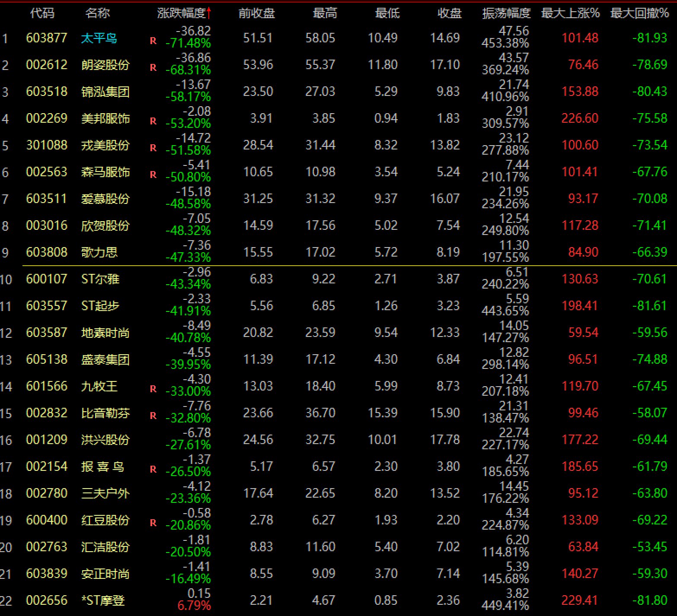The height and width of the screenshot is (616, 677).
Task: Click stock code 603518
Action: [x=47, y=92]
